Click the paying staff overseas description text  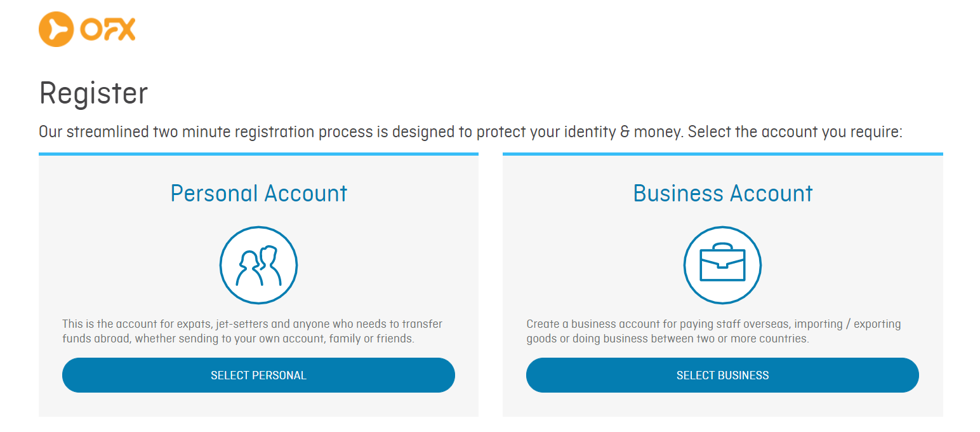coord(713,332)
